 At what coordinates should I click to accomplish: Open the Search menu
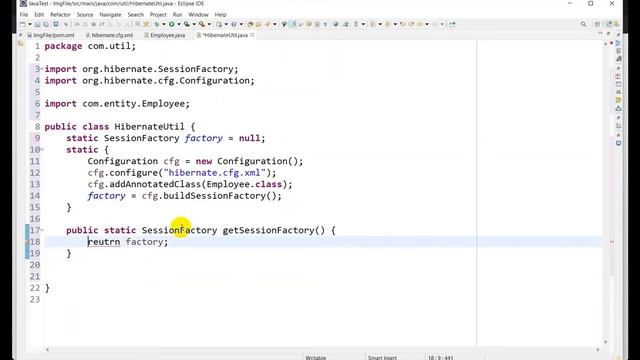click(x=136, y=15)
